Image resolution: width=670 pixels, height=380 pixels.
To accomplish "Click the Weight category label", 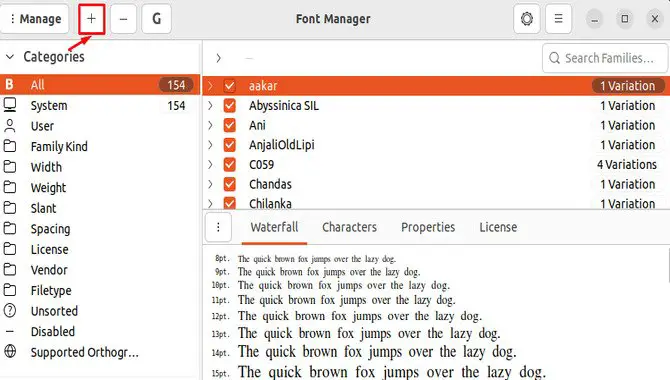I will point(48,188).
